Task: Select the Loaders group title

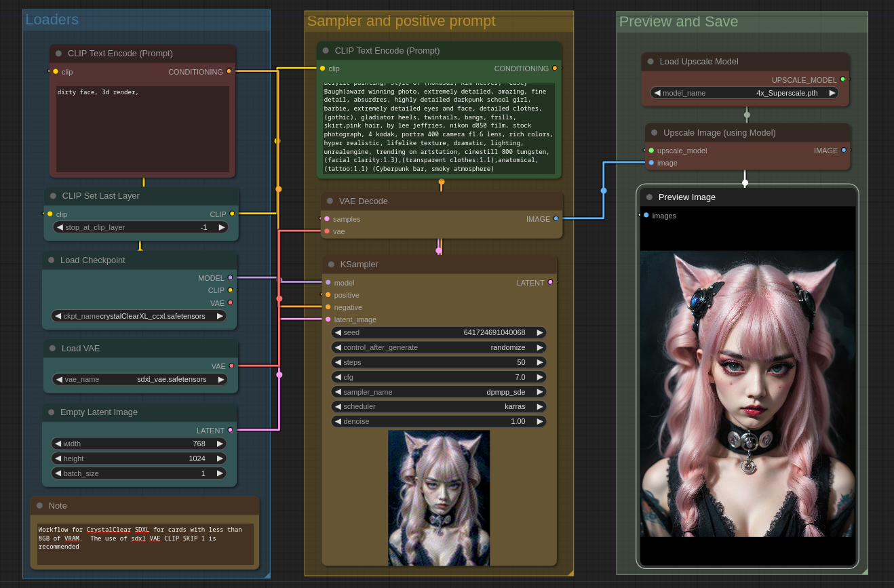Action: coord(52,20)
